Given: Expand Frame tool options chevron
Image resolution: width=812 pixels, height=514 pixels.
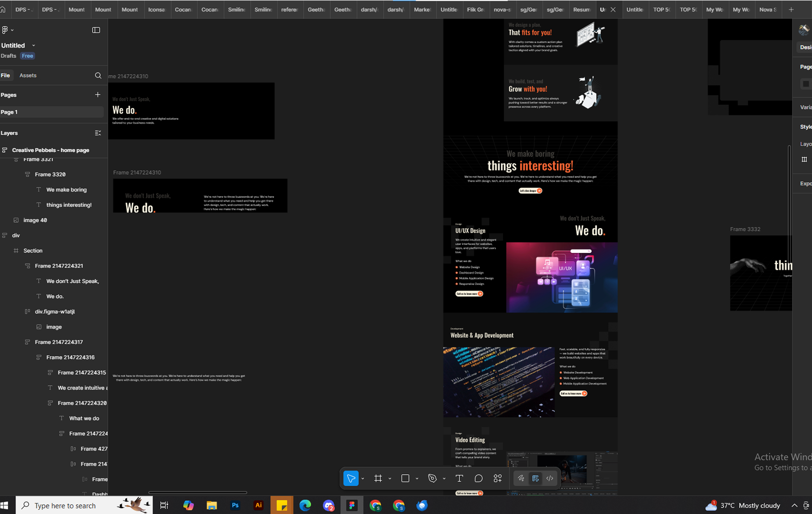Looking at the screenshot, I should pos(390,479).
